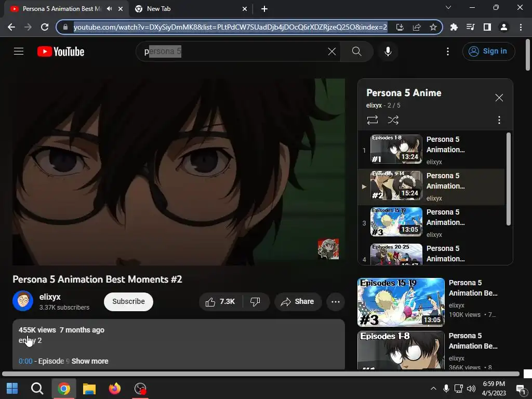Toggle Chrome side panel icon
Screen dimensions: 532x399
point(487,27)
